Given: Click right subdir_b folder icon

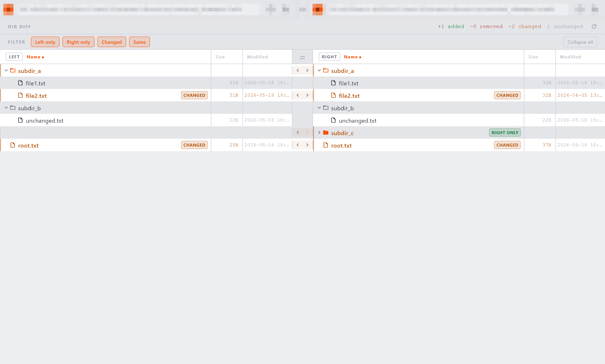Looking at the screenshot, I should pos(326,108).
